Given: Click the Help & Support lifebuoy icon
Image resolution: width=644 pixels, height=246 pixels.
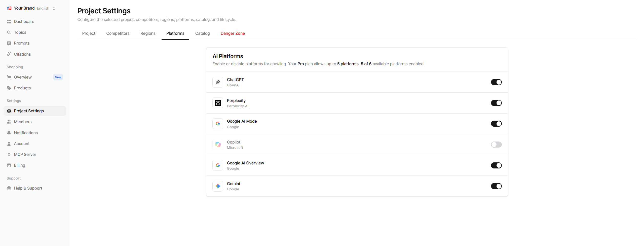Looking at the screenshot, I should coord(9,188).
